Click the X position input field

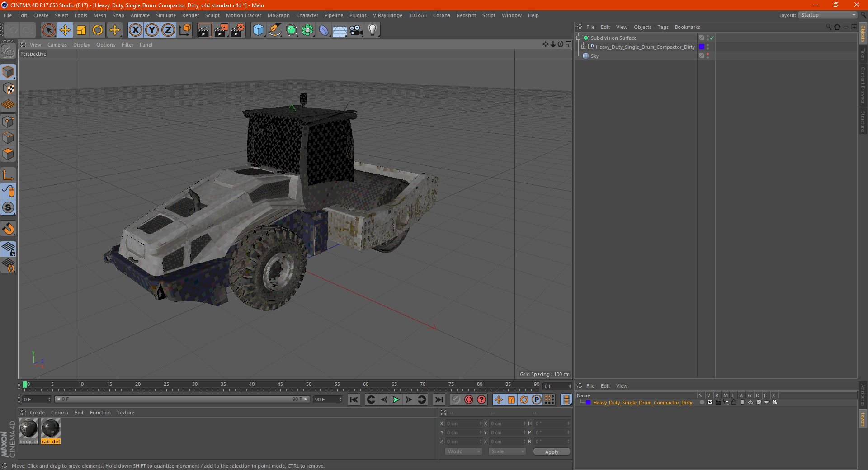(x=464, y=423)
